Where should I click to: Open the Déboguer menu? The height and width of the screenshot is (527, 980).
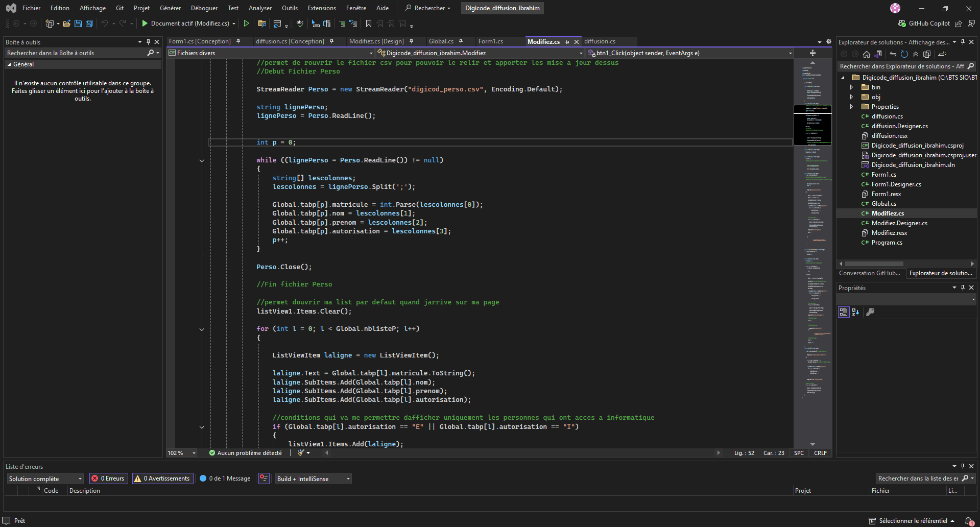pos(204,8)
